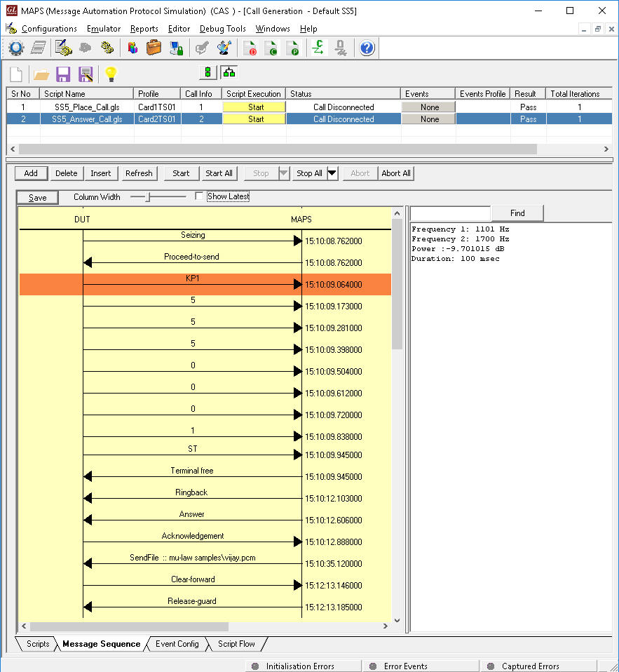Click the Find text input field
Image resolution: width=619 pixels, height=672 pixels.
[x=450, y=213]
